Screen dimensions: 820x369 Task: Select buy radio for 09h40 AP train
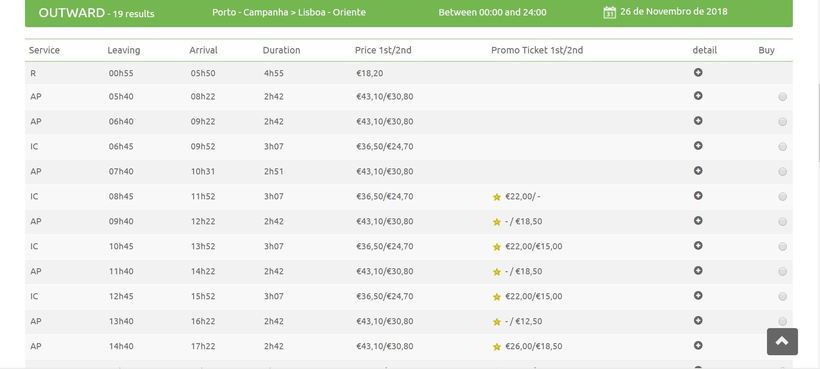coord(782,222)
